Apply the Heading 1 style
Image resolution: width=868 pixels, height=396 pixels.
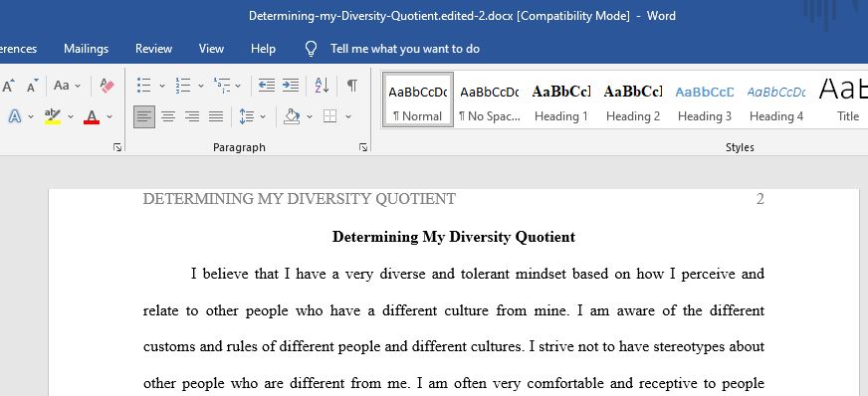(x=560, y=99)
